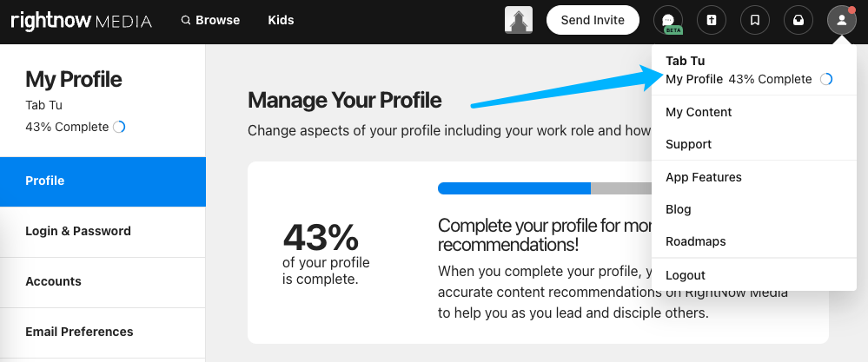Click the Send Invite button
The height and width of the screenshot is (362, 868).
pos(593,21)
